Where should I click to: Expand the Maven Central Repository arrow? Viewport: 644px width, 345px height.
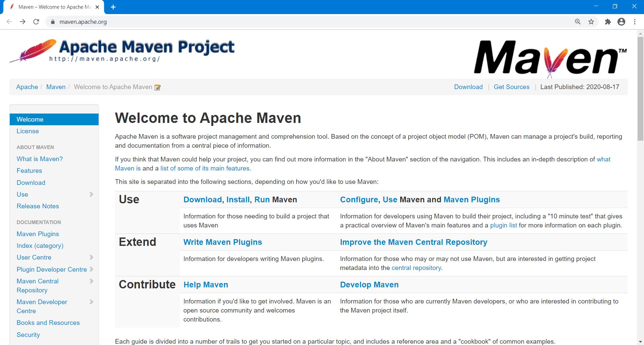click(x=91, y=281)
